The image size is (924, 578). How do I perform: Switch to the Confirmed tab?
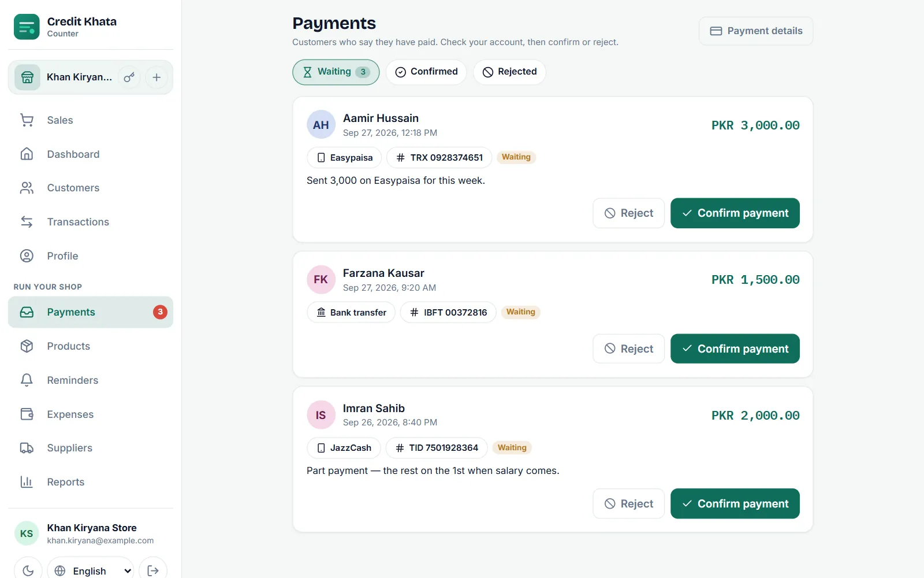pyautogui.click(x=426, y=72)
